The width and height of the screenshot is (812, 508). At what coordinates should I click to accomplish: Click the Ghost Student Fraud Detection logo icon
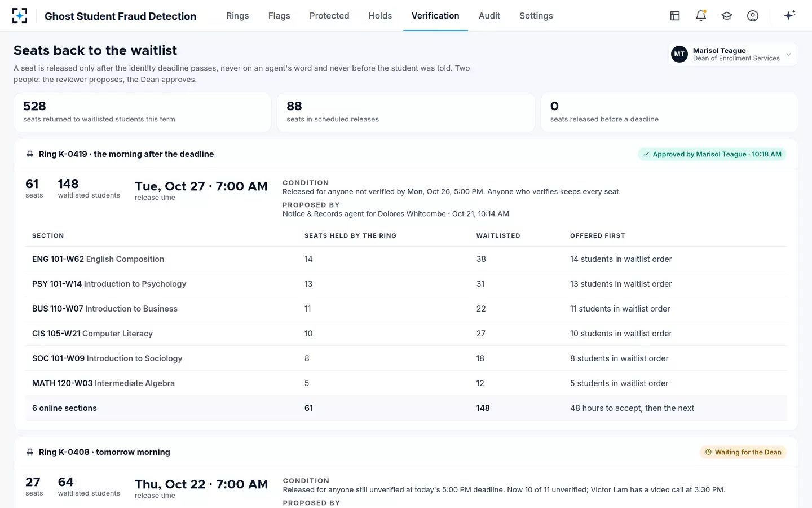point(20,16)
